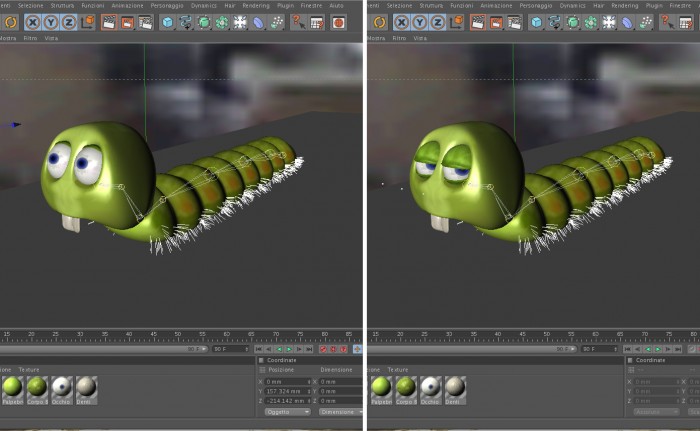Toggle coordinate system icon in left window
700x431 pixels.
89,21
